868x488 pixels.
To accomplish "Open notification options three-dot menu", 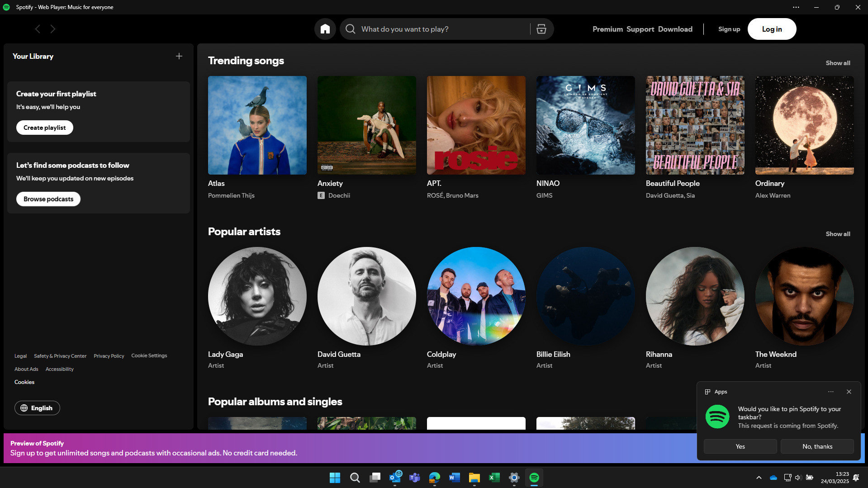I will tap(831, 392).
